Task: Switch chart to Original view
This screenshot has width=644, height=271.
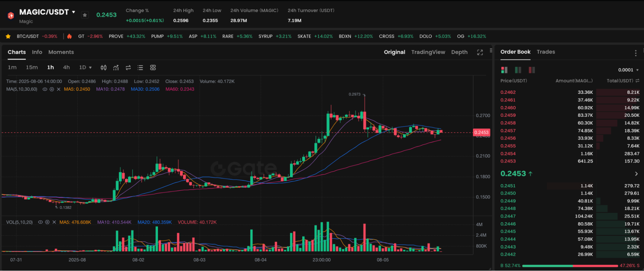Action: (394, 52)
